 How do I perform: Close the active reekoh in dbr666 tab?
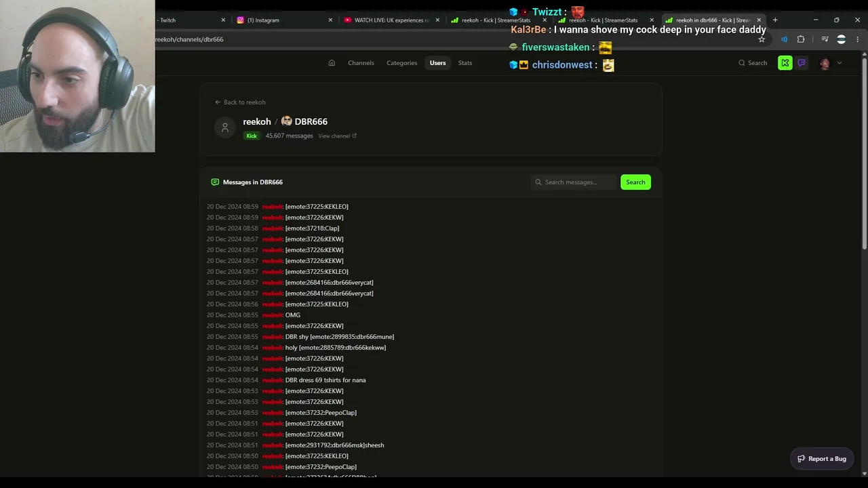(759, 20)
